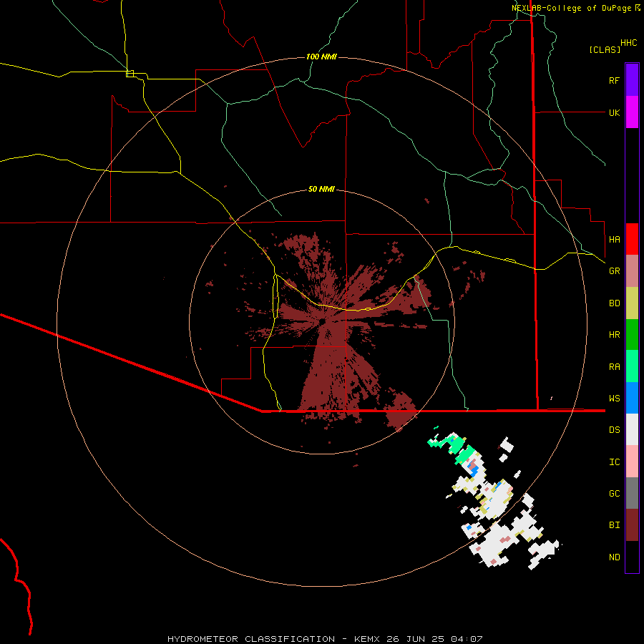Click the HA red legend swatch
The width and height of the screenshot is (644, 644).
(632, 239)
